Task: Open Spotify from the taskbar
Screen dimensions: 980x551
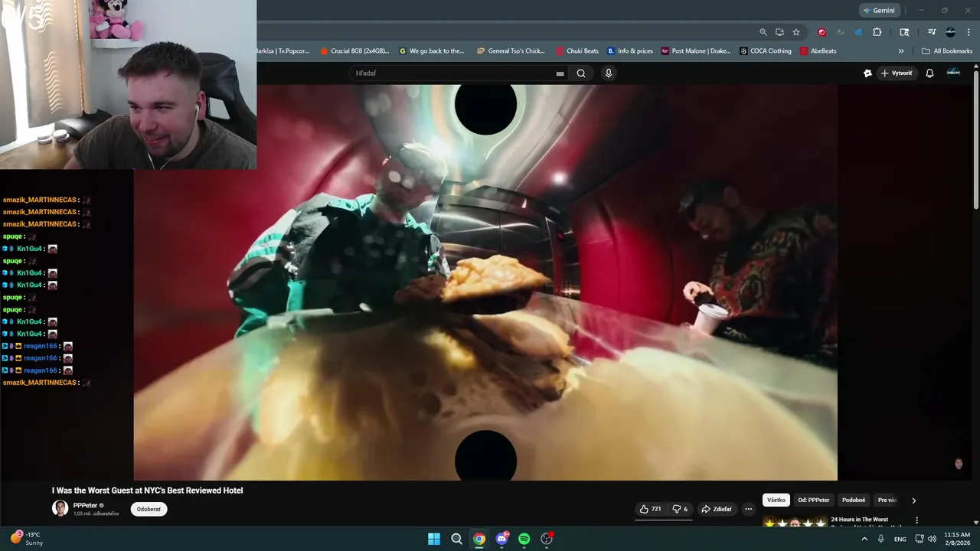Action: click(524, 539)
